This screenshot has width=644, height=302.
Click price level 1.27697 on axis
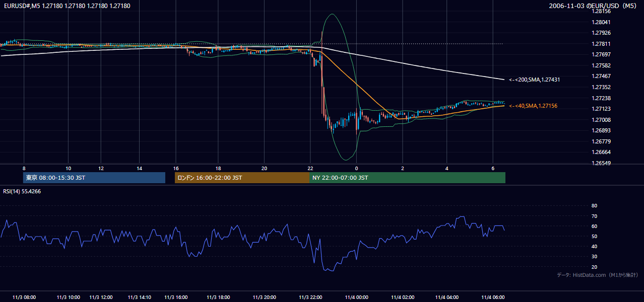[601, 54]
